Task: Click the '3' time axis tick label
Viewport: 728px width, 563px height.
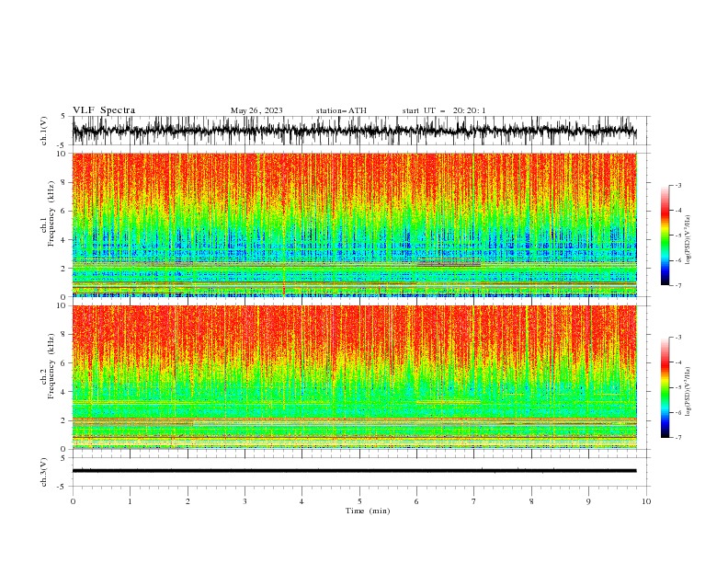Action: pyautogui.click(x=245, y=501)
